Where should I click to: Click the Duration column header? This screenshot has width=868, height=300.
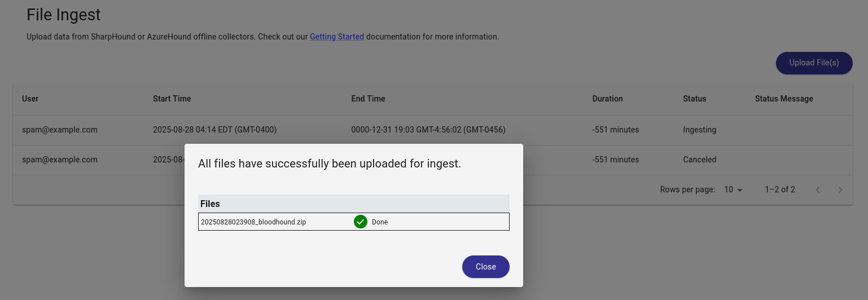point(607,99)
